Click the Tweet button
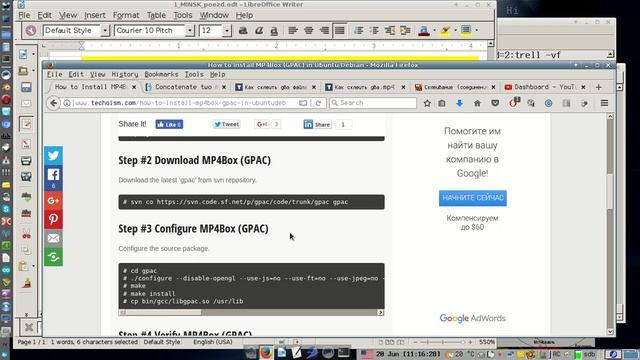This screenshot has width=640, height=360. tap(227, 124)
